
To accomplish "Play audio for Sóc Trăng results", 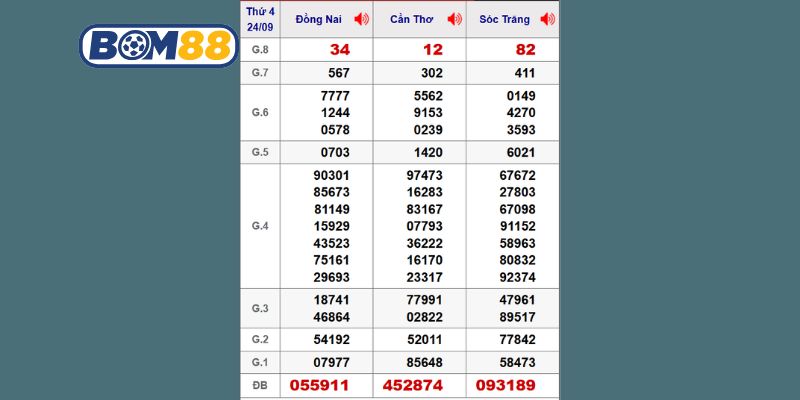I will tap(547, 19).
